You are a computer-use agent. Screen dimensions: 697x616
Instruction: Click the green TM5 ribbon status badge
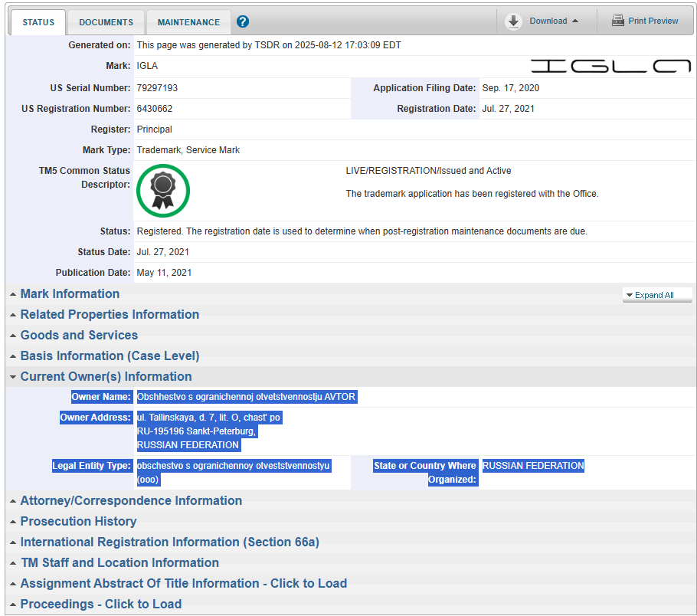(162, 190)
